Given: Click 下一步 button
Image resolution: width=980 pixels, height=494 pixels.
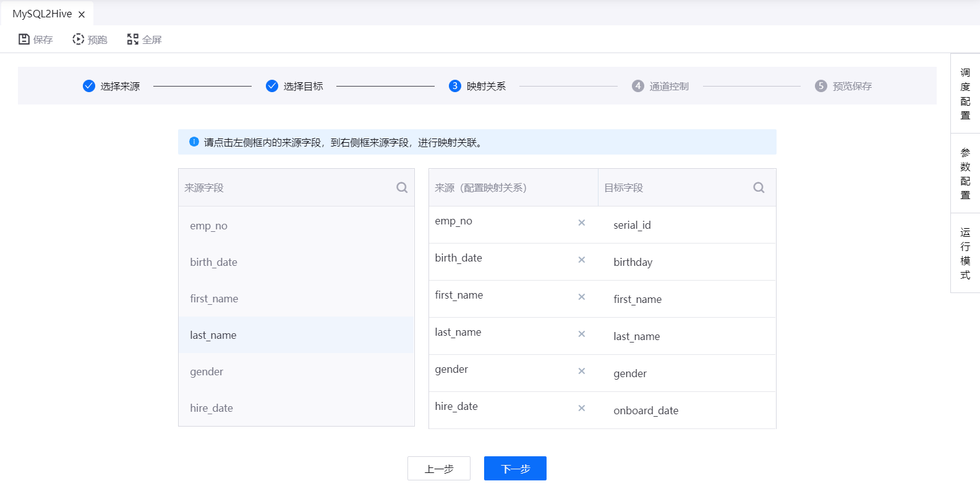Looking at the screenshot, I should point(515,469).
